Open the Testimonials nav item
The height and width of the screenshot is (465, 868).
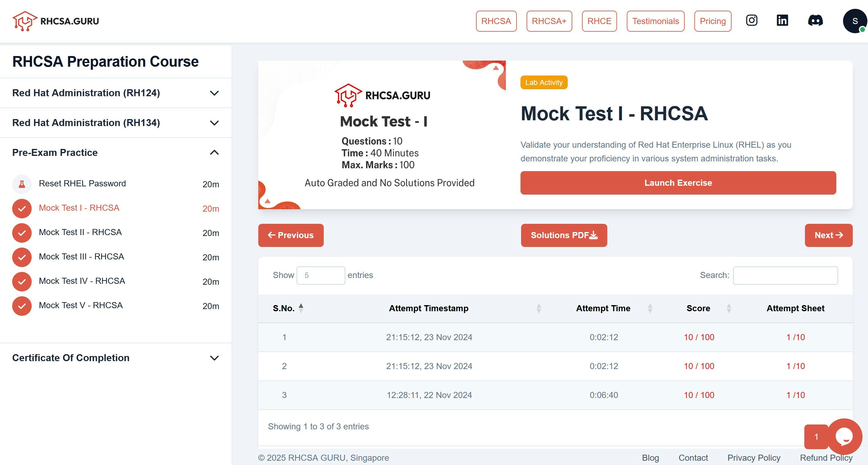point(655,21)
